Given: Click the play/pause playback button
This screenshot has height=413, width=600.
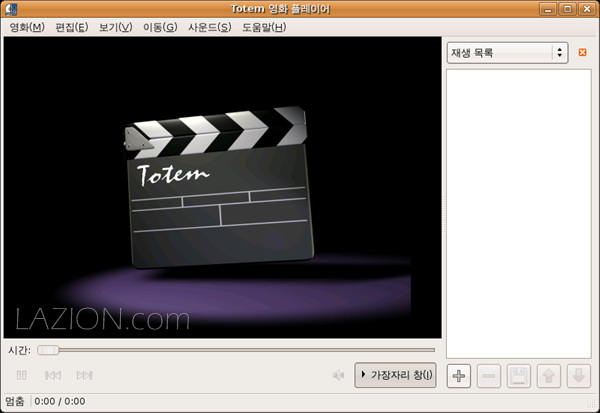Looking at the screenshot, I should tap(22, 375).
